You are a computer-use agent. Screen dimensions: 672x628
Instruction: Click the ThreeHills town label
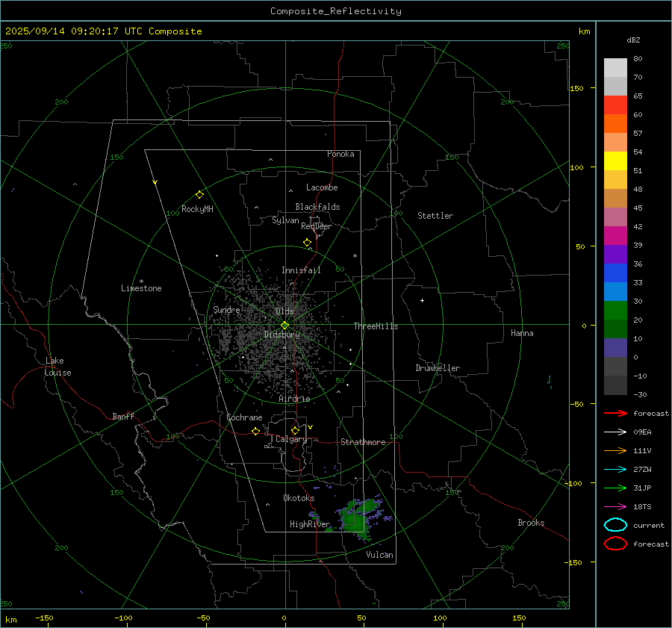(376, 326)
